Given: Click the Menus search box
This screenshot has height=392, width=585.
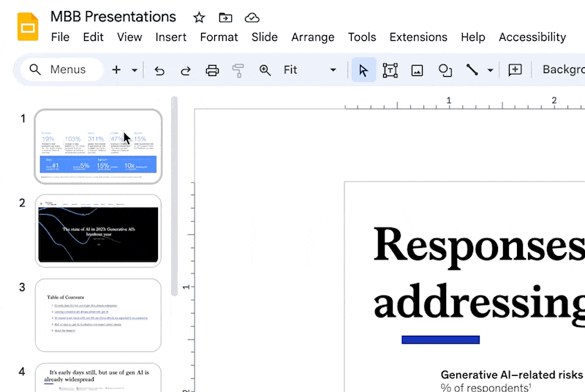Looking at the screenshot, I should point(61,69).
